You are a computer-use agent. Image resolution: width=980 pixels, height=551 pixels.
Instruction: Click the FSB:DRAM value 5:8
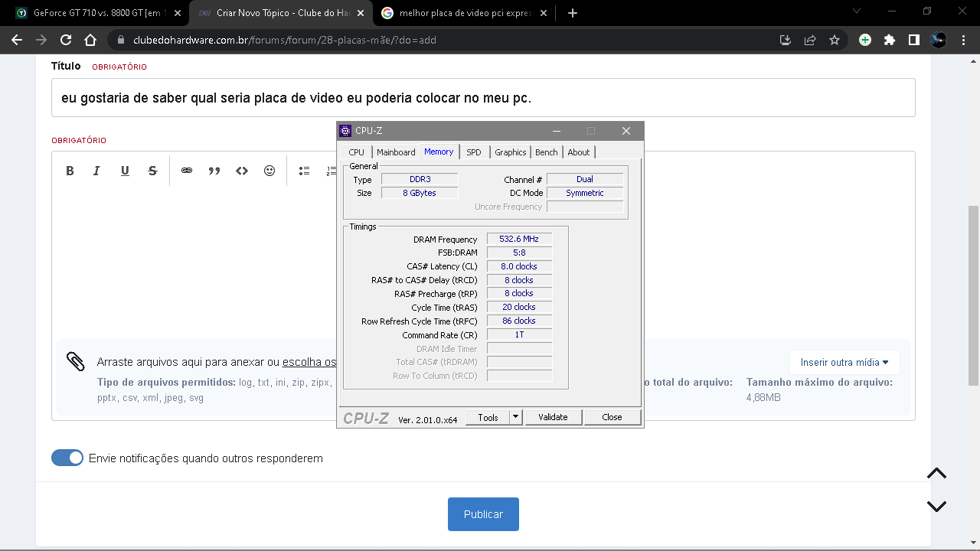[x=519, y=253]
